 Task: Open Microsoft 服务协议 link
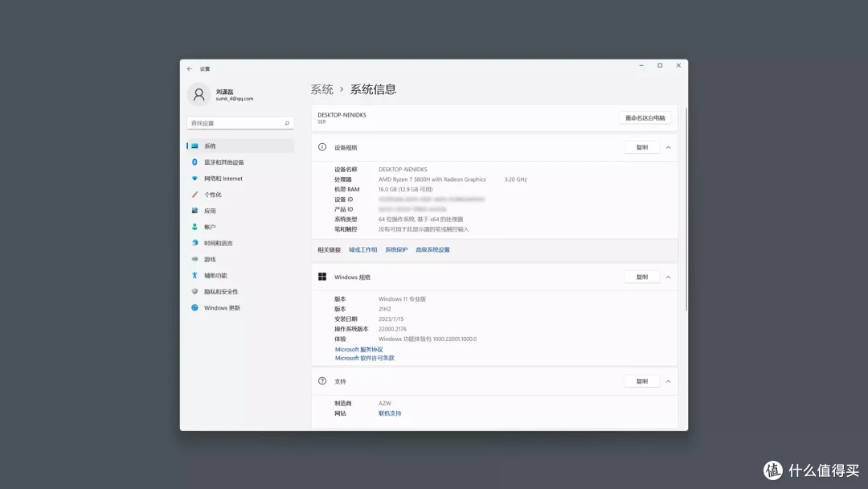358,349
